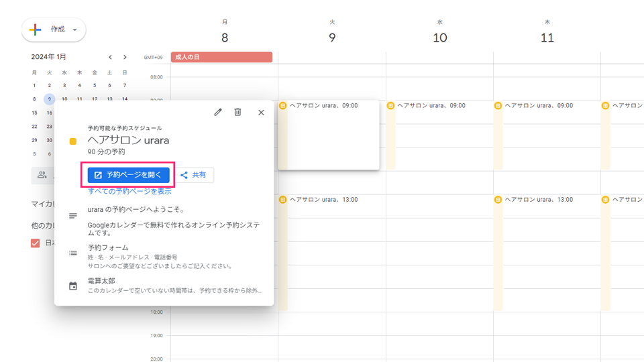Go to previous month in mini calendar
Screen dimensions: 644x362
(110, 57)
